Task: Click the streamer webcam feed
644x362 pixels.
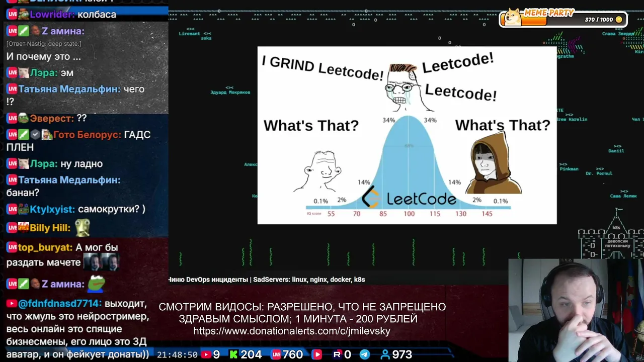Action: [576, 310]
